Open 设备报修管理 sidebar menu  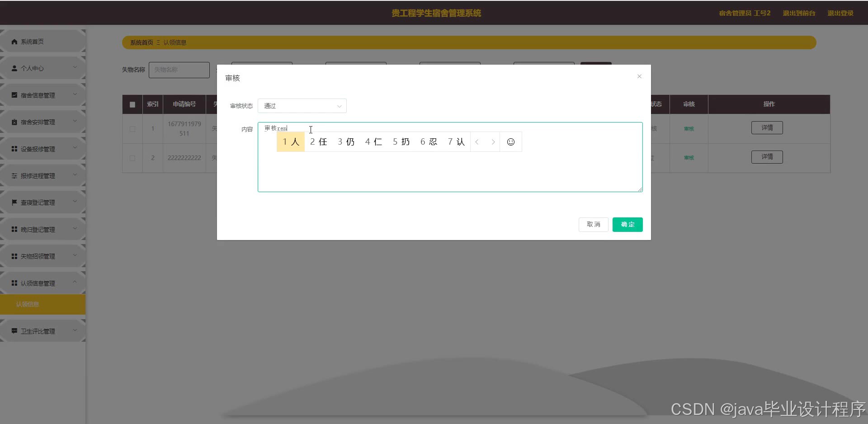[43, 149]
